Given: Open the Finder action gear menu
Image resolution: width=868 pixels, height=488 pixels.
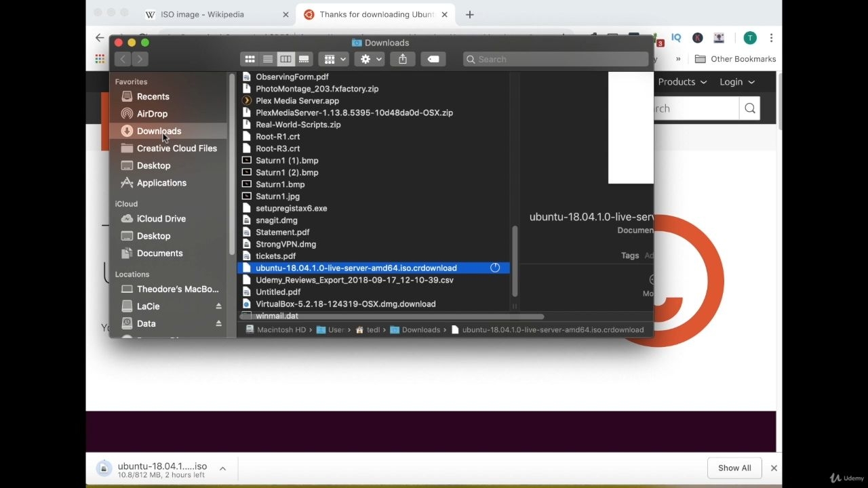Looking at the screenshot, I should tap(371, 59).
